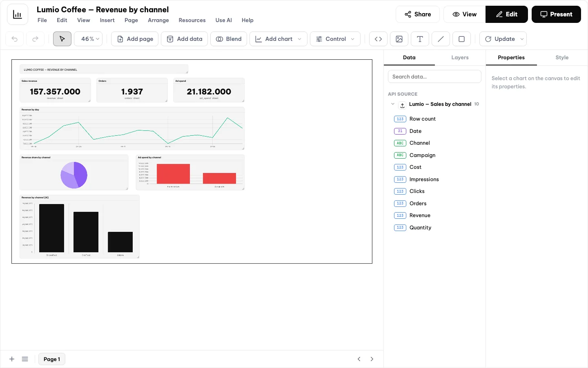Click the Page 1 tab at bottom

[52, 359]
